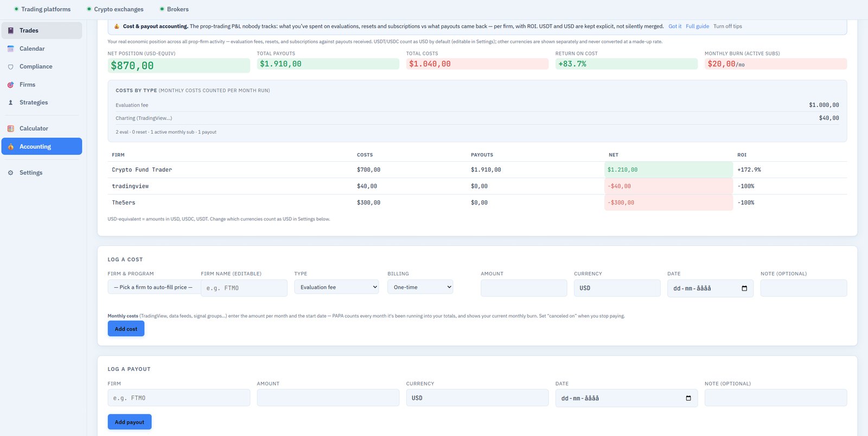Open the Brokers tab
This screenshot has height=436, width=868.
(174, 9)
